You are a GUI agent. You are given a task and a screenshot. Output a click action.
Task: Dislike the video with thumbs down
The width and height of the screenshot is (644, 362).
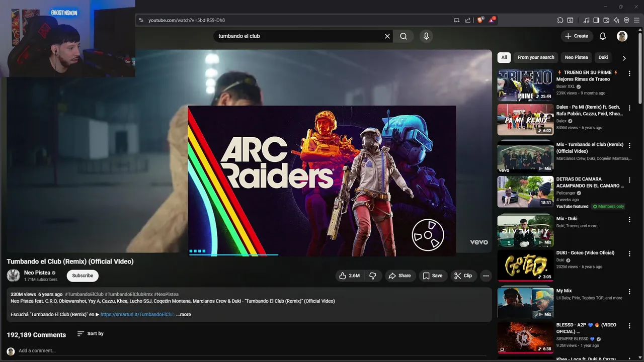click(373, 276)
